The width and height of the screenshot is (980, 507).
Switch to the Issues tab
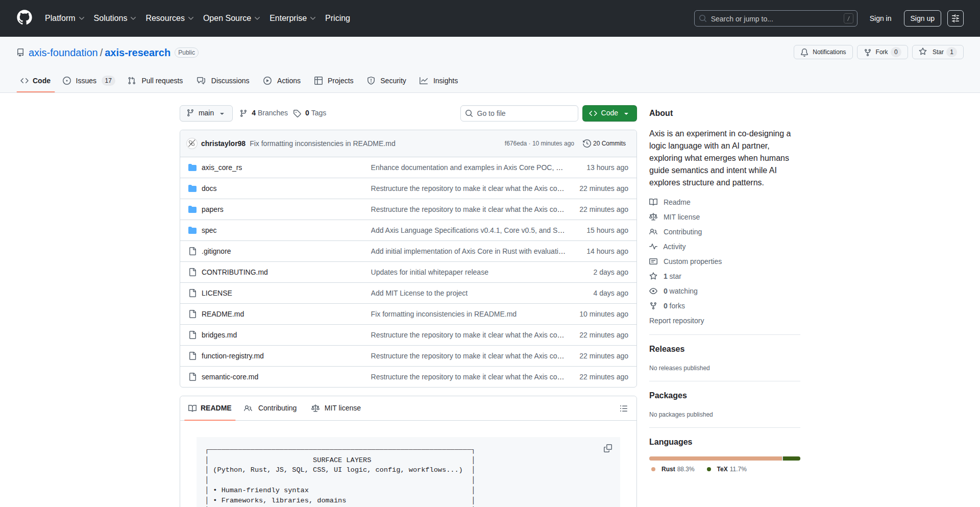86,81
